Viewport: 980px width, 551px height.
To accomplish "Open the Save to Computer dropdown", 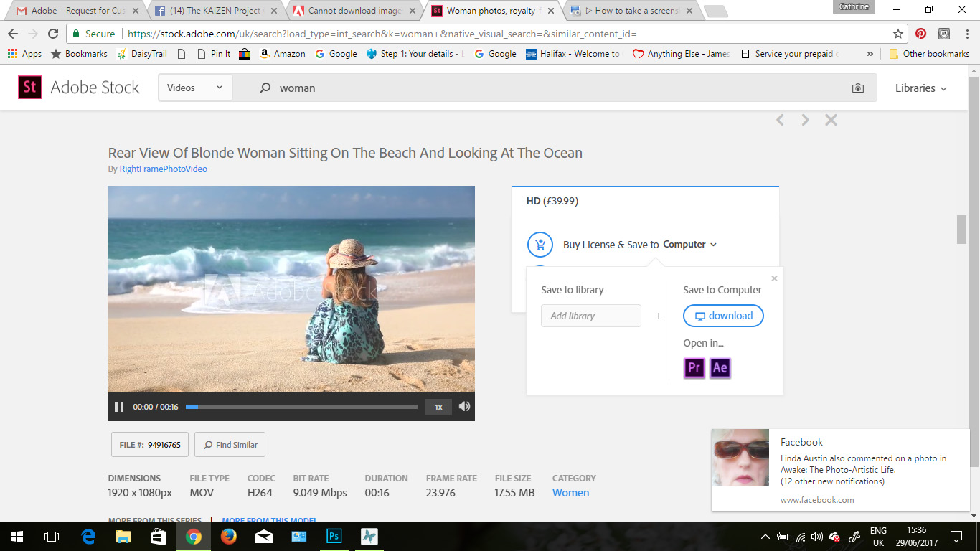I will 690,245.
